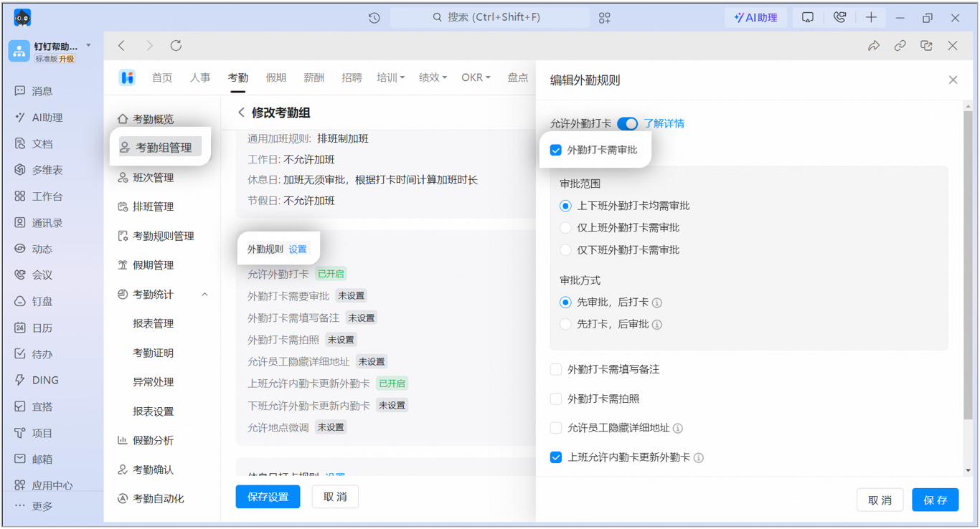The image size is (980, 529).
Task: Collapse the 考勤统计 section
Action: pos(204,295)
